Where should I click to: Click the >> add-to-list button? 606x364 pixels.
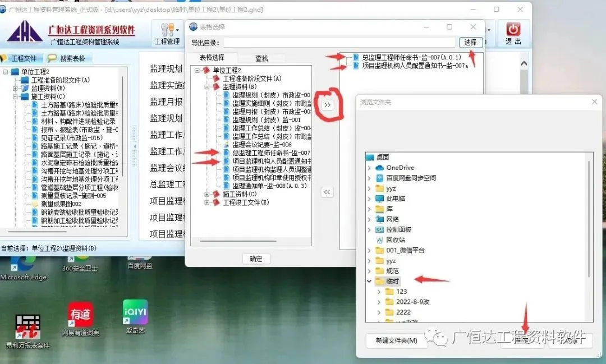(x=327, y=105)
